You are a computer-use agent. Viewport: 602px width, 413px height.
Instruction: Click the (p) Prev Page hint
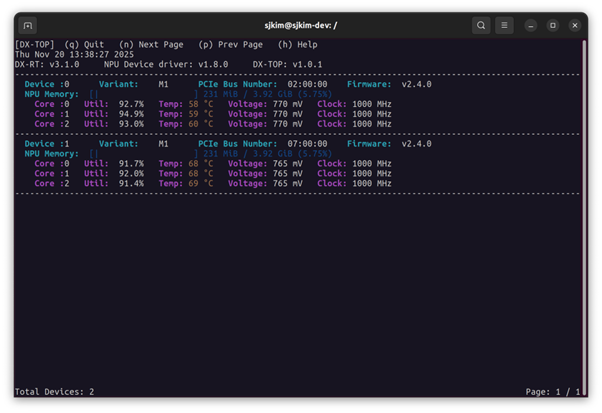[231, 45]
